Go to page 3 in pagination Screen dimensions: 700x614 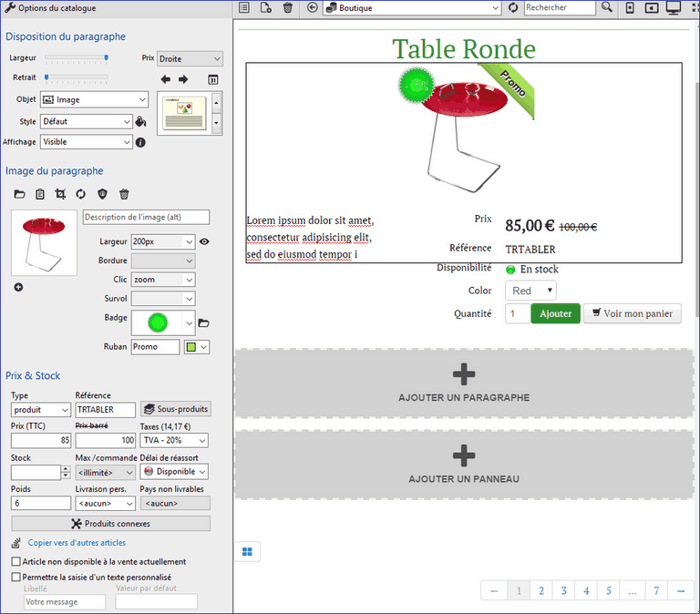point(563,590)
